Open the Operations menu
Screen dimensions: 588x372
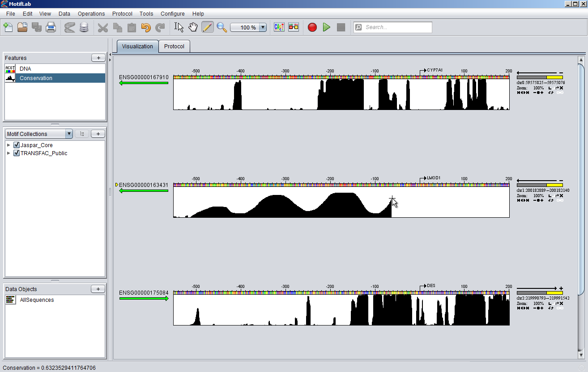[x=91, y=14]
